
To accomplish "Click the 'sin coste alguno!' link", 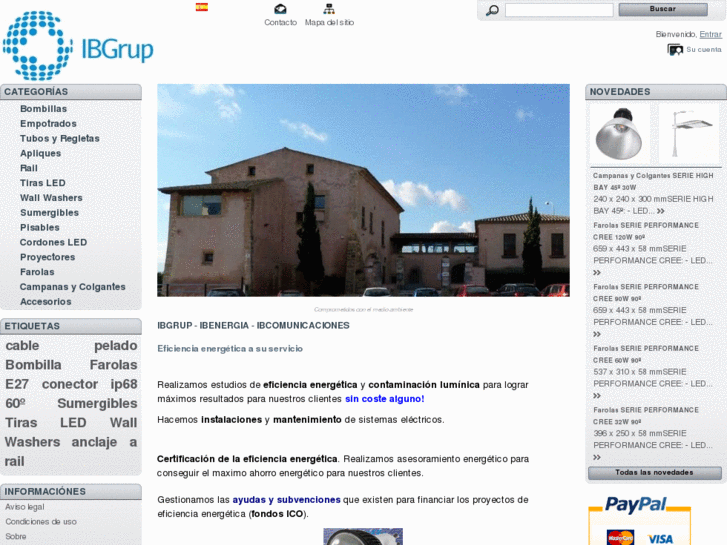I will [x=384, y=399].
